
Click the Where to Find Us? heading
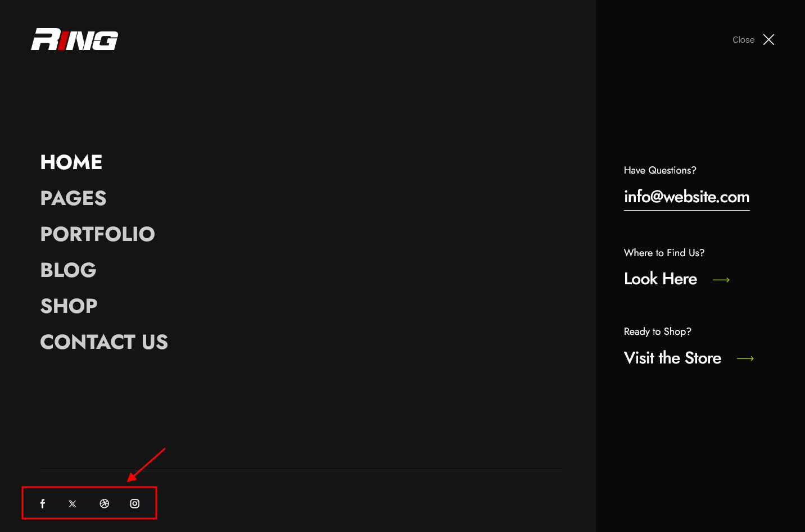[x=664, y=253]
